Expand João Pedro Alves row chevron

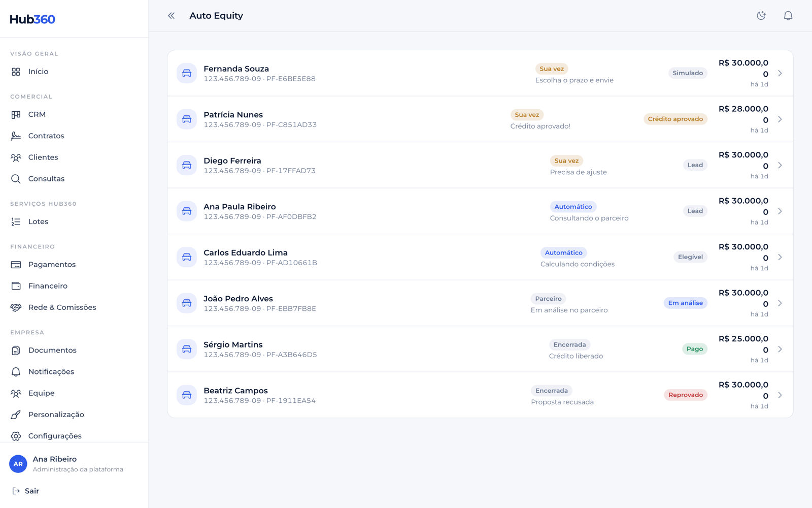780,303
